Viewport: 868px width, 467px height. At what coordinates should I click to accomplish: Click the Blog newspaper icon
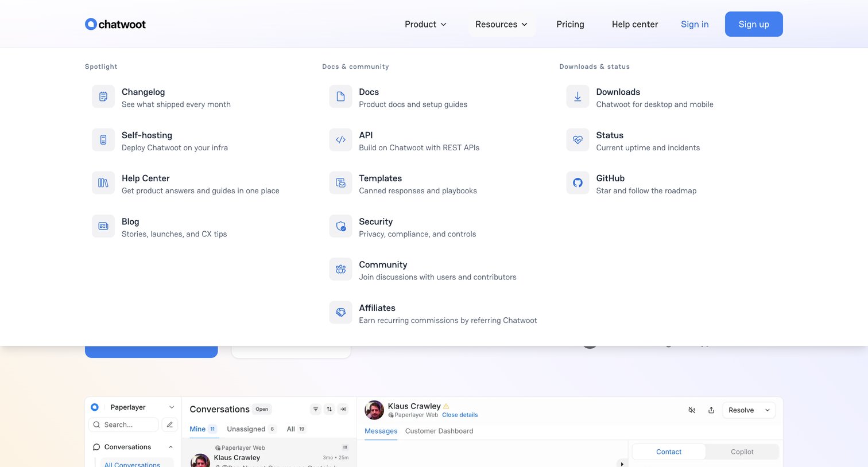point(103,226)
